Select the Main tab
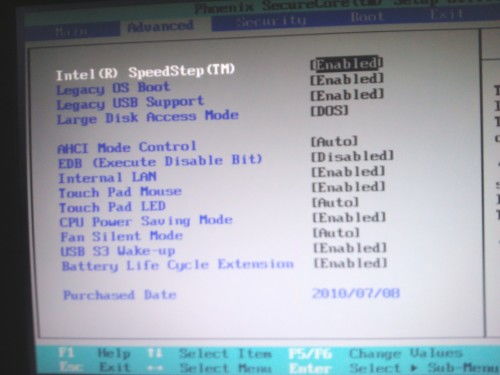This screenshot has width=500, height=375. [x=71, y=31]
